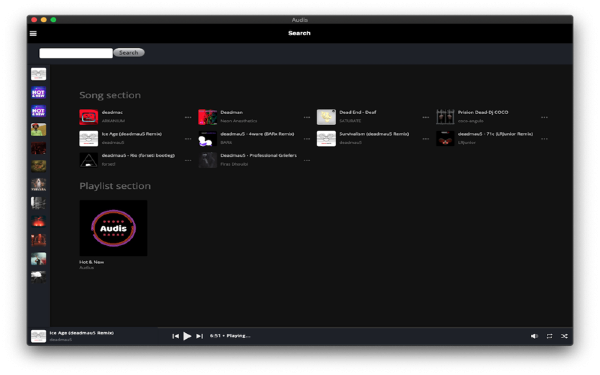Click now-playing title in player bar
The image size is (600, 375).
click(x=82, y=333)
